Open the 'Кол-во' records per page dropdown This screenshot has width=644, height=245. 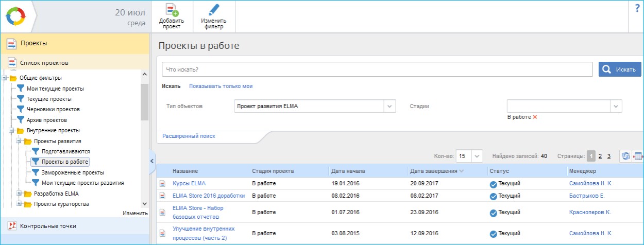tap(477, 156)
